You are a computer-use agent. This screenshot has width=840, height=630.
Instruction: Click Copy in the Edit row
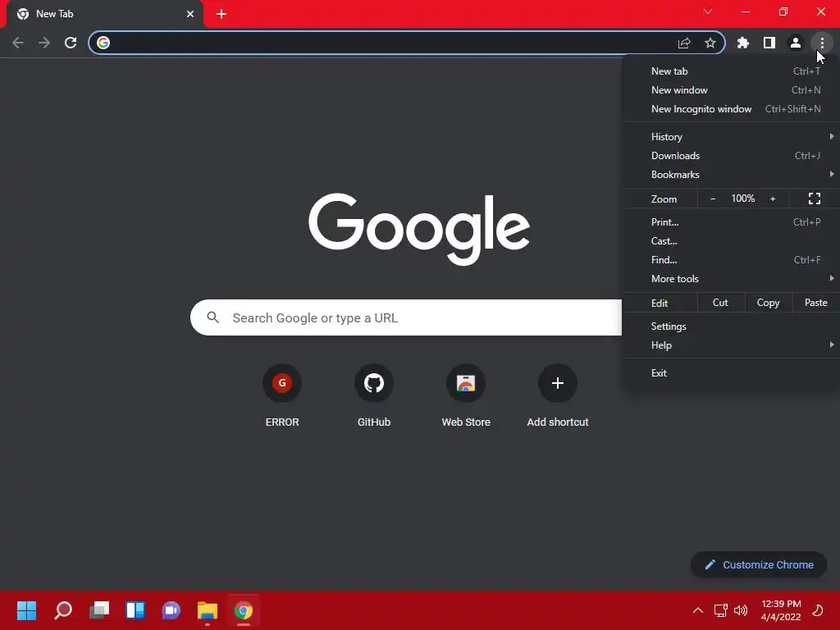(768, 303)
